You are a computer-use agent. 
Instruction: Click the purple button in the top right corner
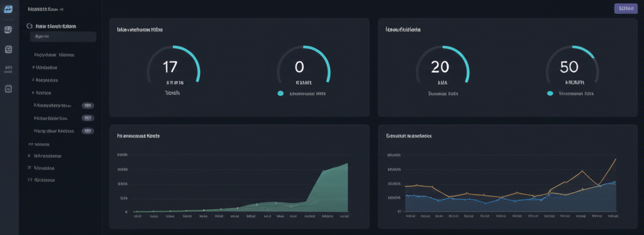pyautogui.click(x=626, y=9)
